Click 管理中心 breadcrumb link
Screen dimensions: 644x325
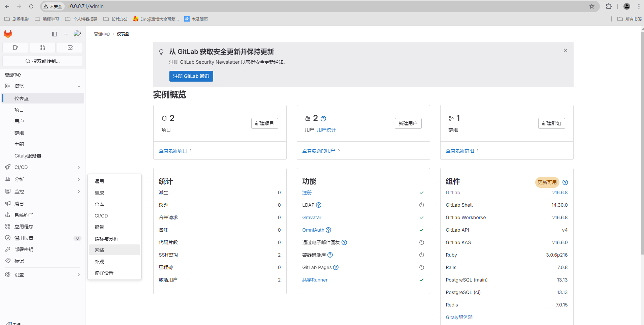pyautogui.click(x=102, y=34)
